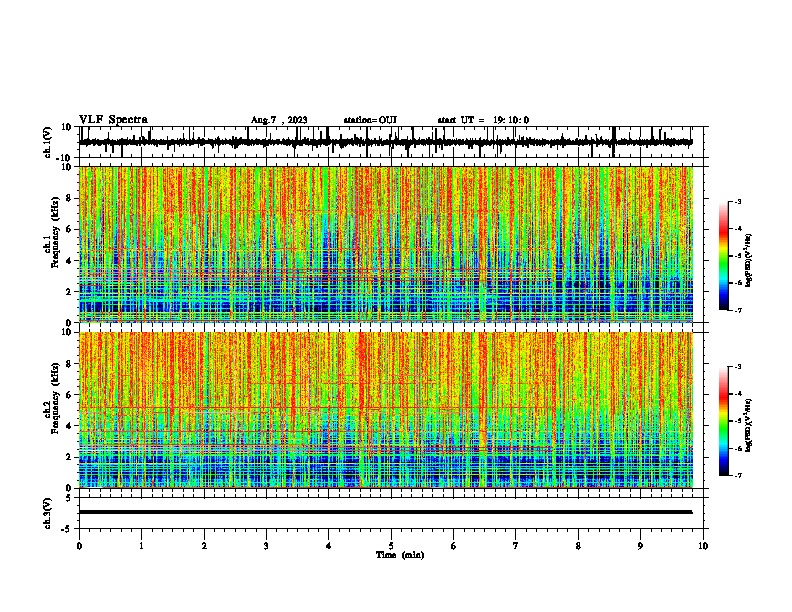Viewport: 792px width, 612px height.
Task: Click the "4" kHz tick of the ch.2 spectrogram
Action: pos(69,426)
